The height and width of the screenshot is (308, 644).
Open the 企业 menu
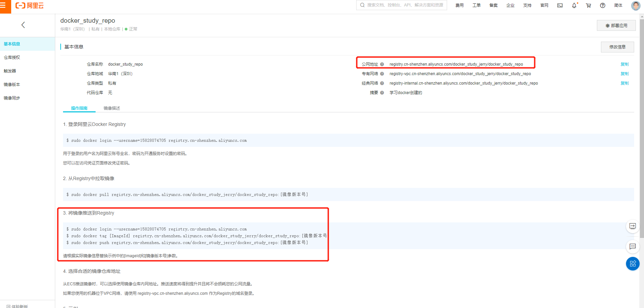(510, 5)
